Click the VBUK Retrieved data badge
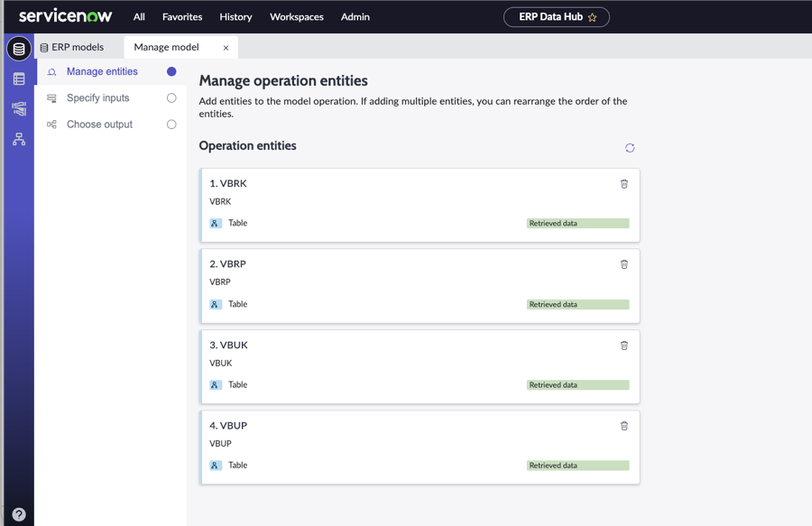 [x=578, y=384]
